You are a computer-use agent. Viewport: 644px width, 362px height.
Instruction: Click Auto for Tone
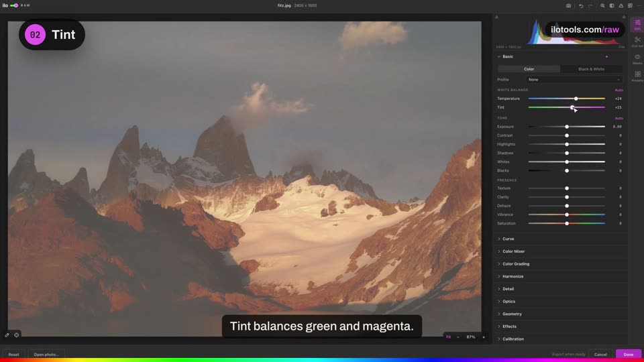619,118
